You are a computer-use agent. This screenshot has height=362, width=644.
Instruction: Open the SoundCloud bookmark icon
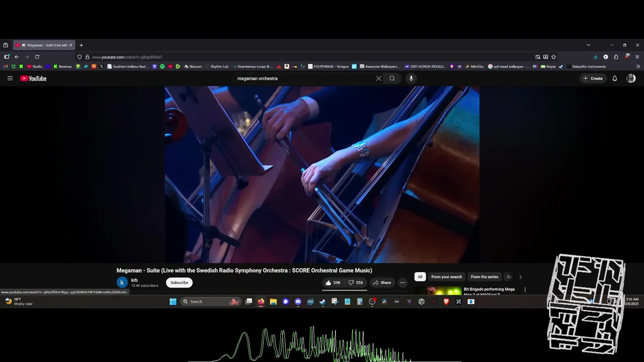94,66
